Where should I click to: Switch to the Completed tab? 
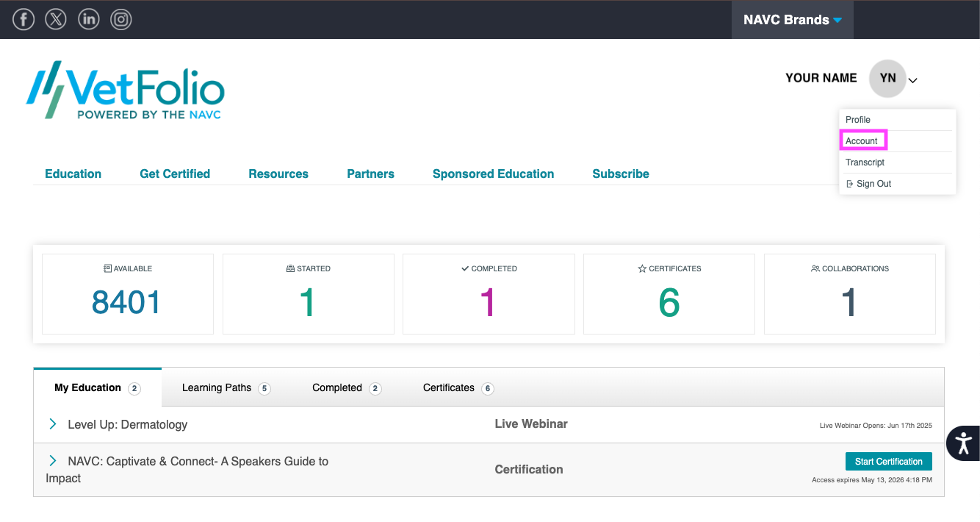[347, 388]
